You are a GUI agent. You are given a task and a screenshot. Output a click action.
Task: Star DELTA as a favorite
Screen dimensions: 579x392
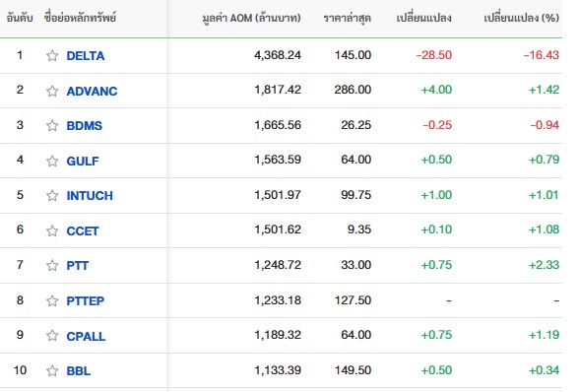(52, 55)
